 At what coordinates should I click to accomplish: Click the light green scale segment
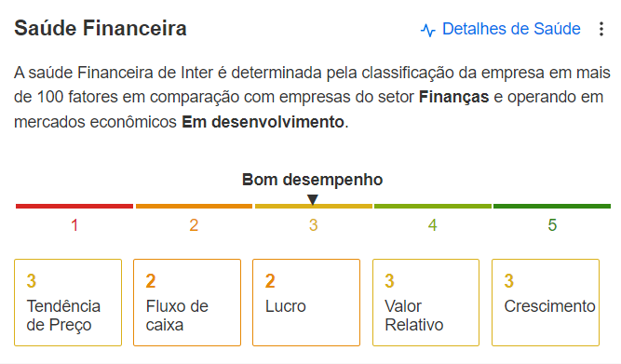[x=433, y=206]
